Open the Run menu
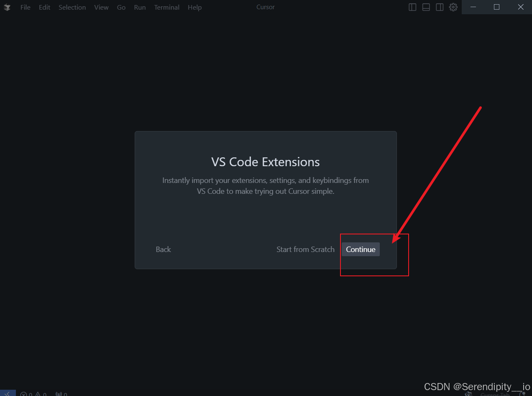Image resolution: width=532 pixels, height=396 pixels. click(140, 7)
